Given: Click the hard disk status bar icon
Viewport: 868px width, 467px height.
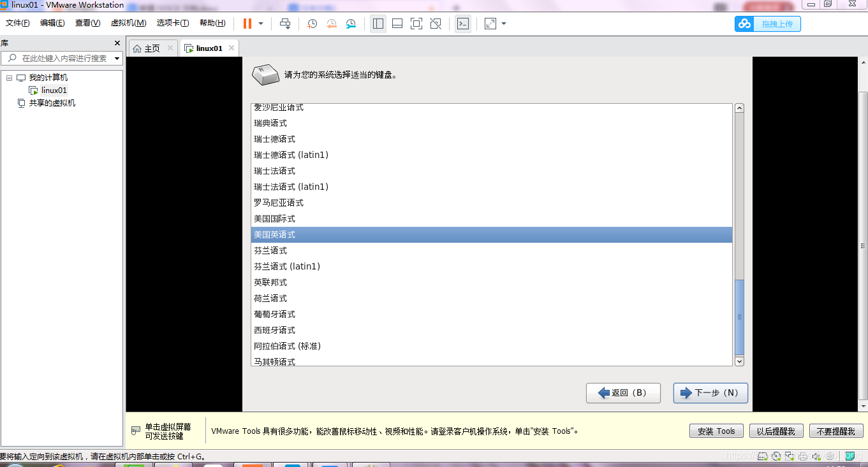Looking at the screenshot, I should 763,456.
